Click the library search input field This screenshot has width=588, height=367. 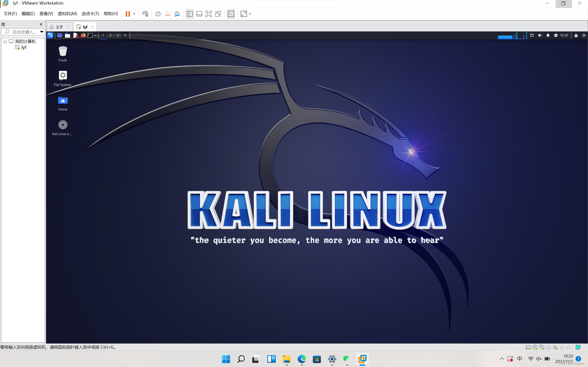(x=23, y=32)
